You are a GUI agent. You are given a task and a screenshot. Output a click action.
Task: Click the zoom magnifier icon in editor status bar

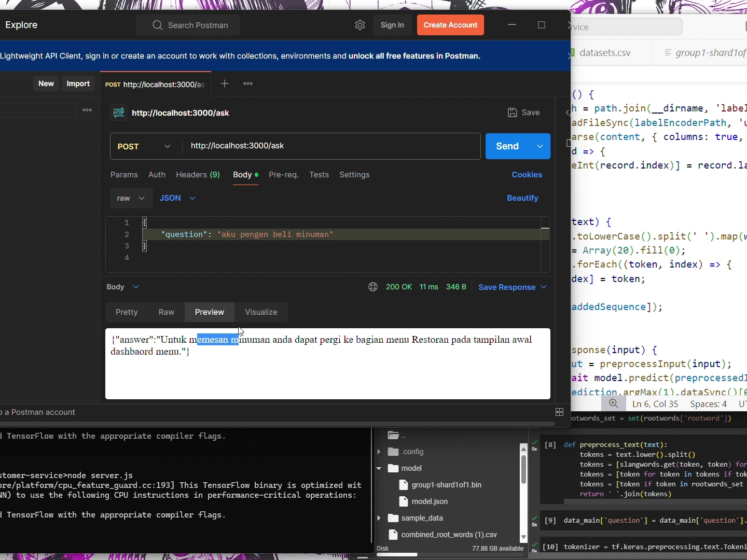click(614, 404)
